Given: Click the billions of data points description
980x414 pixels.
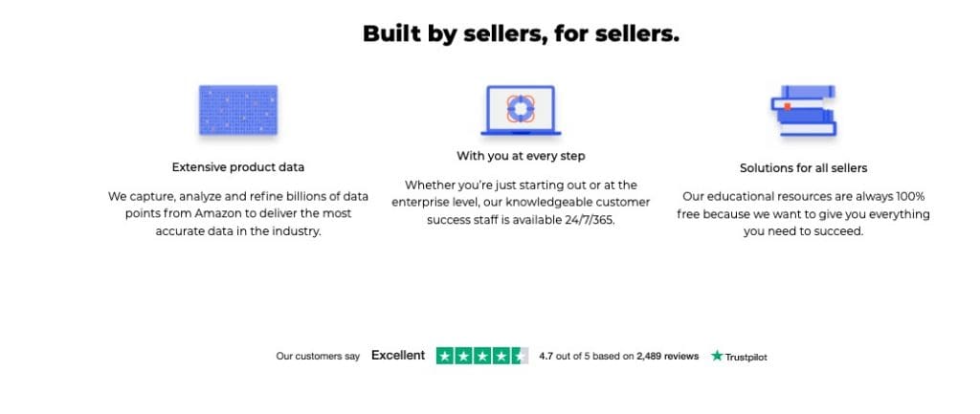Looking at the screenshot, I should 238,213.
